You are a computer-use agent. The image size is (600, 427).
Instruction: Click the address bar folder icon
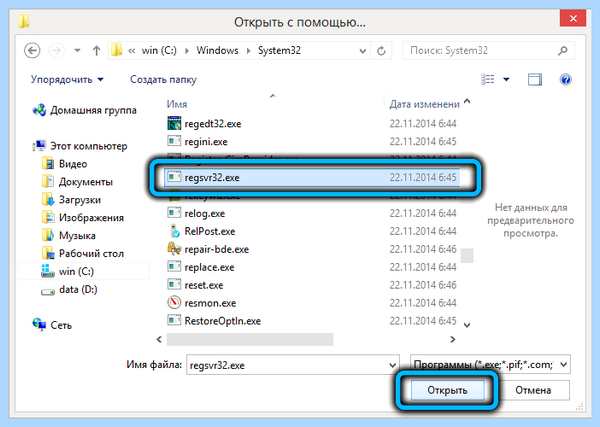116,50
